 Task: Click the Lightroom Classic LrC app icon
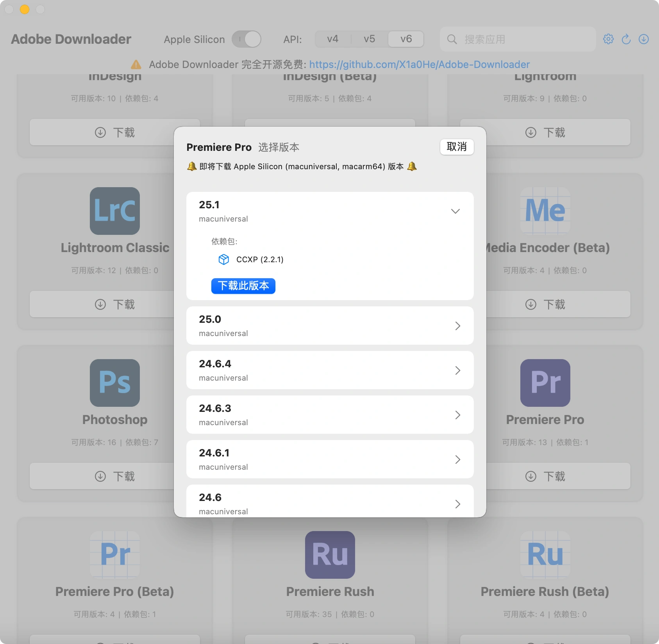coord(115,211)
